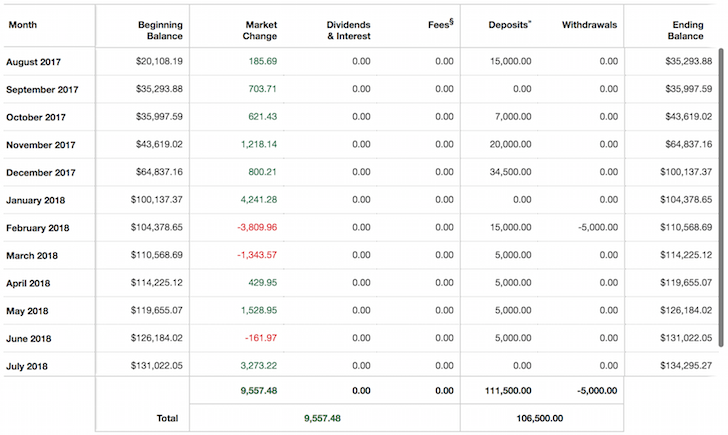Click the Dividends & Interest header
Viewport: 728px width, 435px height.
click(x=348, y=31)
